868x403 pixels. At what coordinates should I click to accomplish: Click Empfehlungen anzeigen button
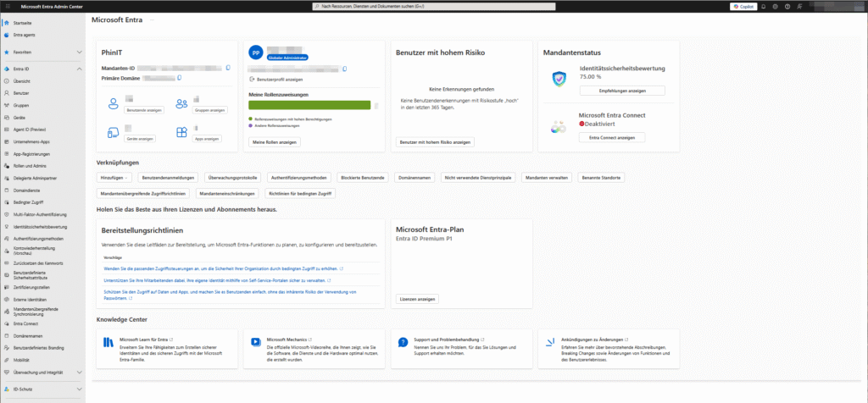pos(622,90)
